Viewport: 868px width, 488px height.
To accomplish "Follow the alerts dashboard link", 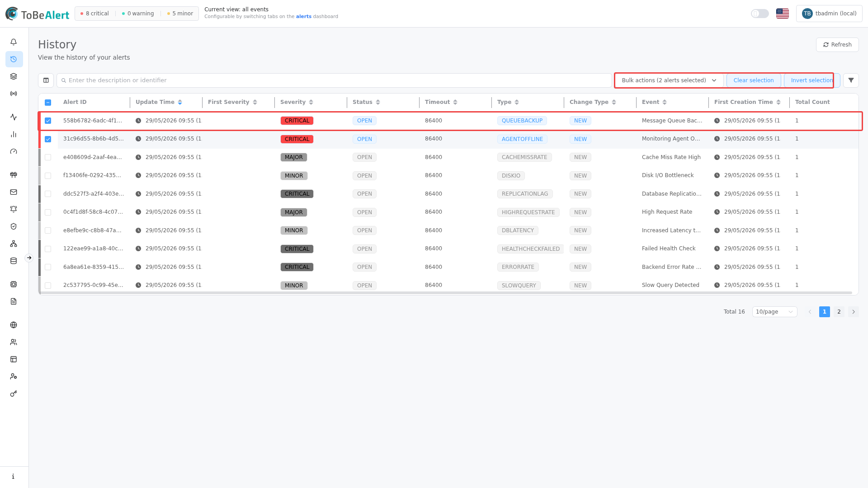I will (304, 17).
